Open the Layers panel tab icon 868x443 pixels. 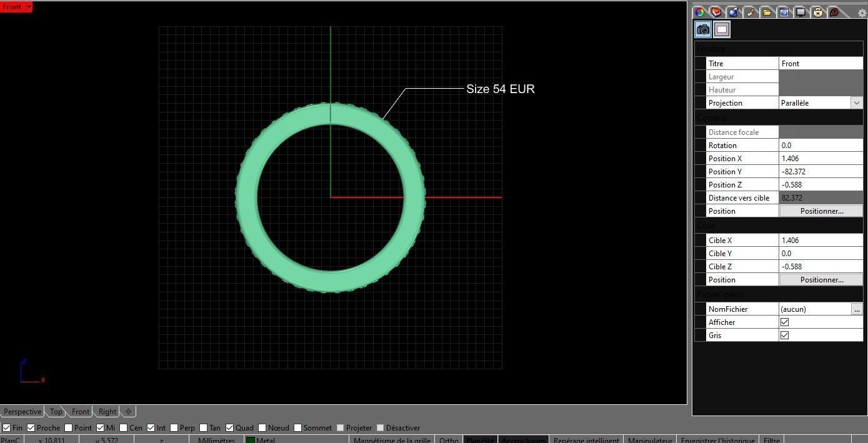[x=717, y=12]
